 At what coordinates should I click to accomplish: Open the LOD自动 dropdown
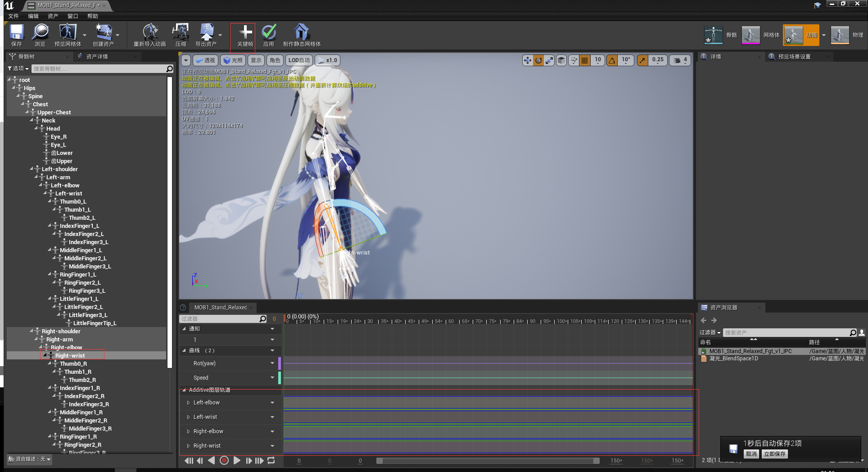tap(299, 60)
